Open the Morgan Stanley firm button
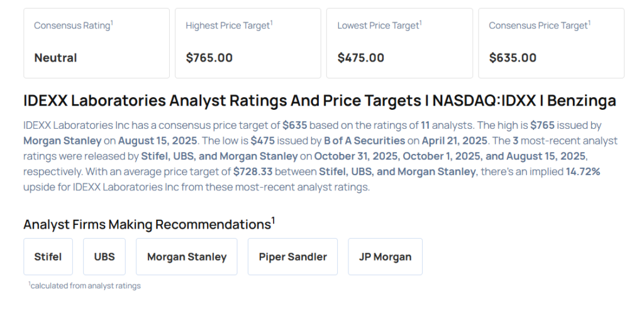644x309 pixels. 187,256
